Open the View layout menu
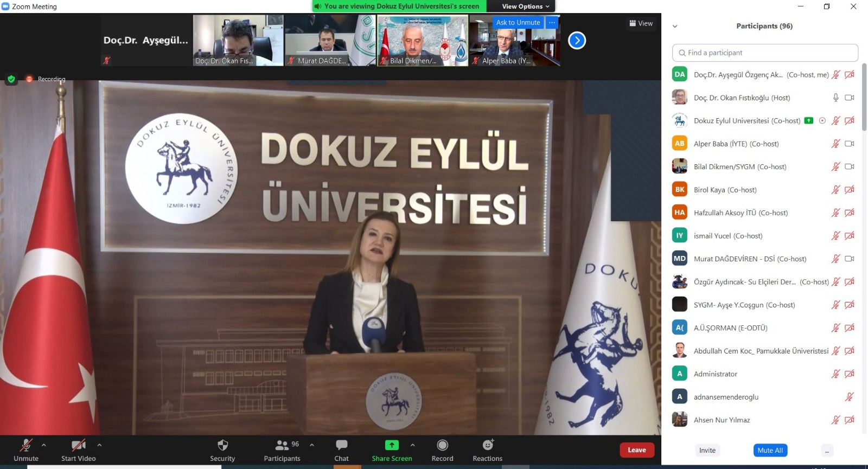The height and width of the screenshot is (469, 868). [641, 23]
